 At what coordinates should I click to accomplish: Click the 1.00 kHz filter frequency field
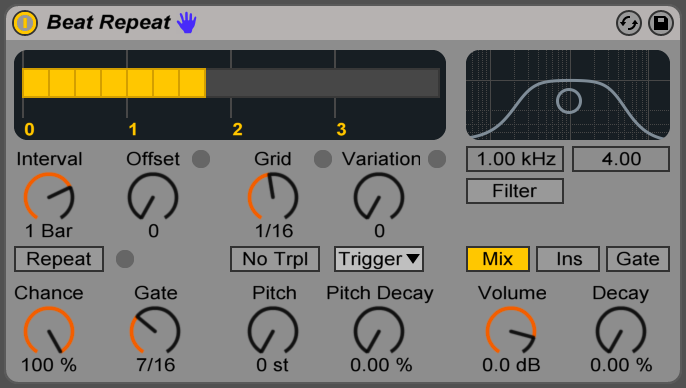(515, 159)
